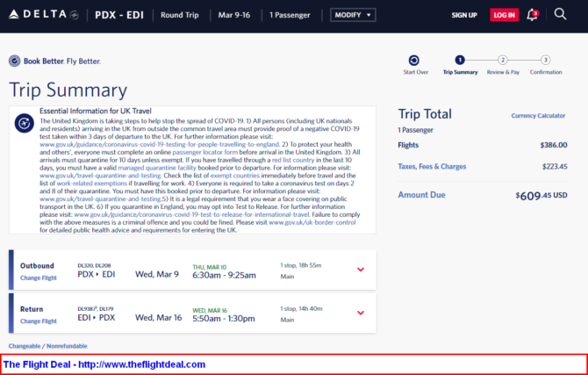This screenshot has width=588, height=375.
Task: Click the return time 5:50am - 1:30pm
Action: click(x=224, y=319)
